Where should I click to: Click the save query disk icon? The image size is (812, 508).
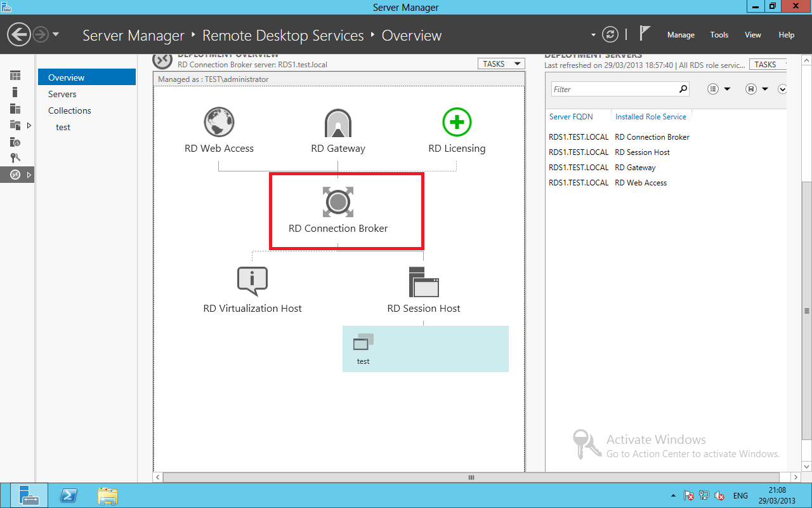pyautogui.click(x=751, y=89)
